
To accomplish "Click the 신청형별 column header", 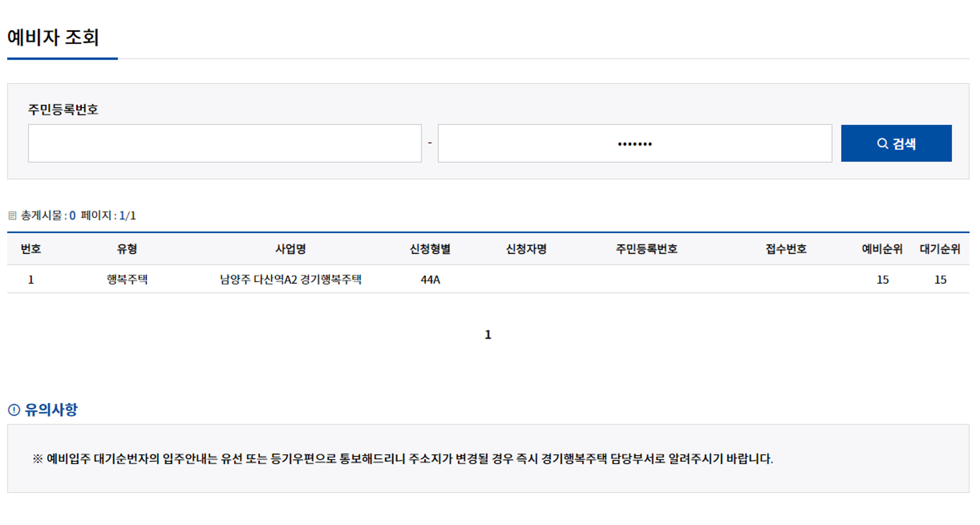I will click(430, 249).
